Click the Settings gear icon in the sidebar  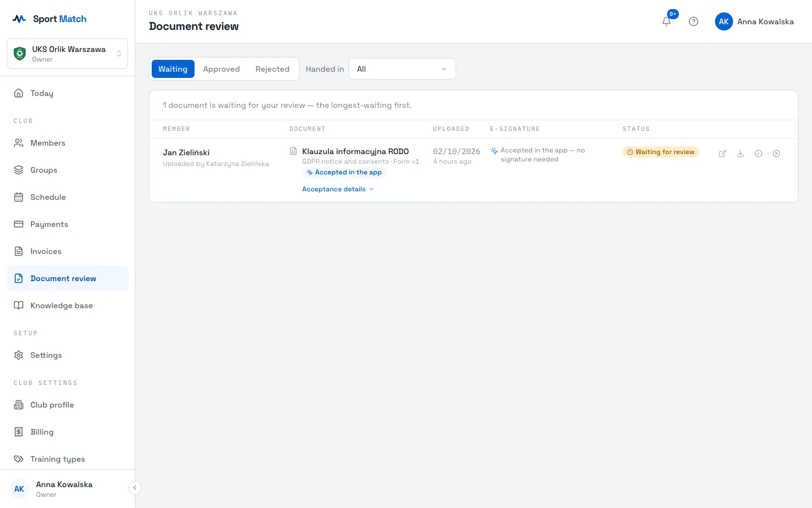pyautogui.click(x=19, y=355)
